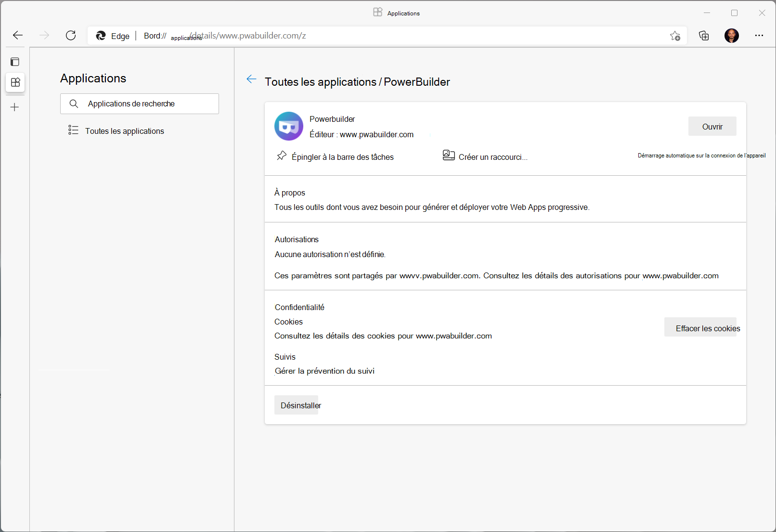Image resolution: width=776 pixels, height=532 pixels.
Task: Click the Désinstaller button
Action: (298, 405)
